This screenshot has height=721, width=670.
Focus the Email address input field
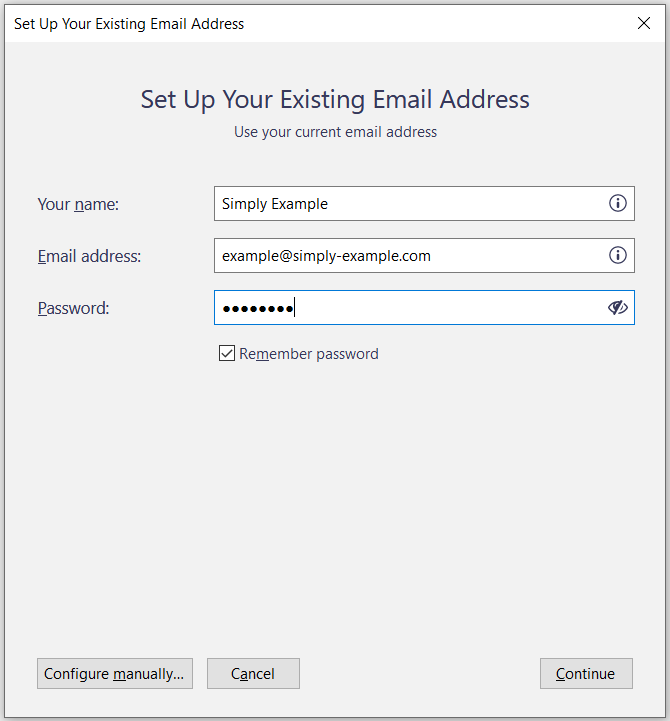(x=410, y=256)
